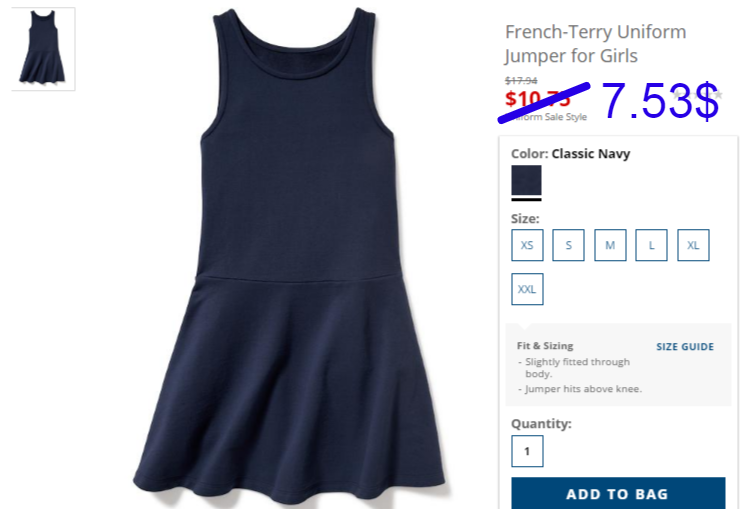This screenshot has height=509, width=741.
Task: Select the navy jumper thumbnail image
Action: point(43,49)
